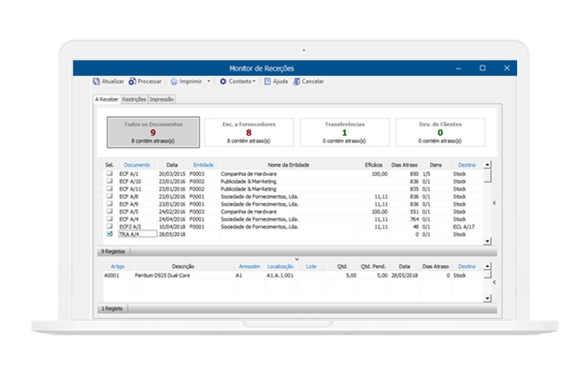588x367 pixels.
Task: Open the Contexto dropdown menu
Action: coord(254,81)
